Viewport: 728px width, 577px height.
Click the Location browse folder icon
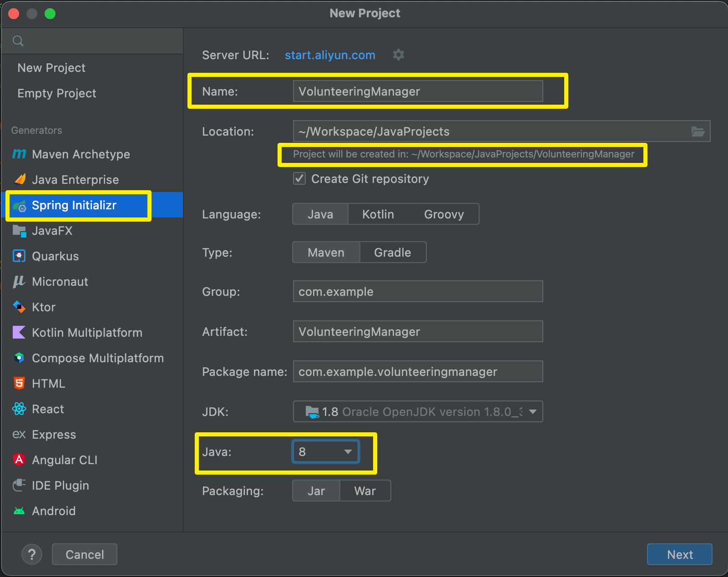(x=698, y=132)
